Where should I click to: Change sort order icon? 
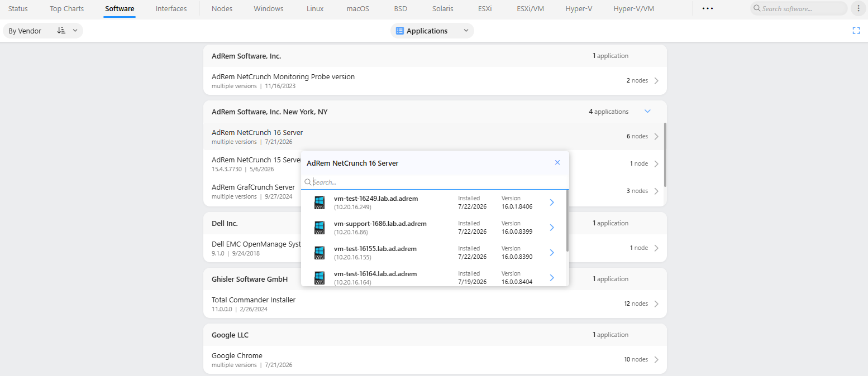[61, 31]
